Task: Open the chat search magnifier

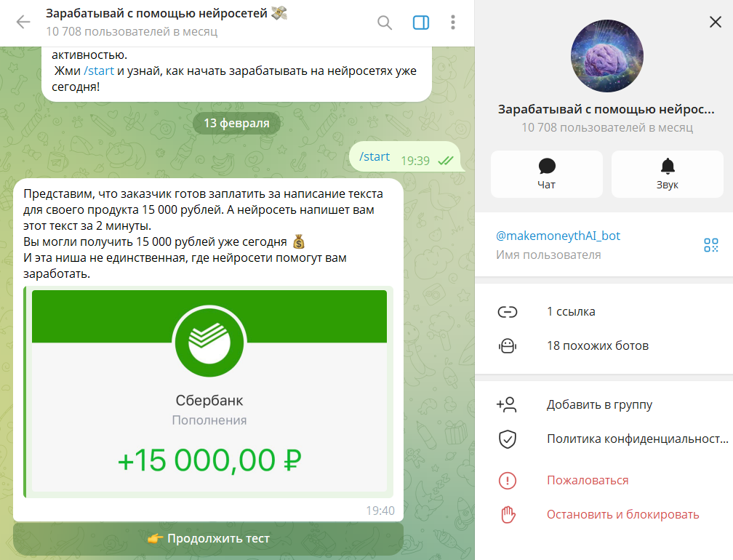Action: click(x=384, y=22)
